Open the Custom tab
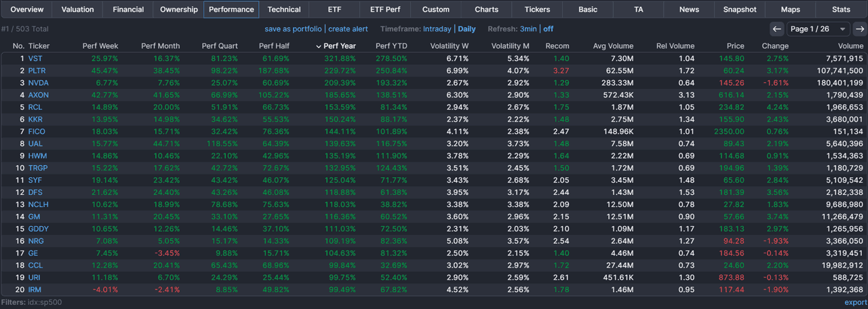This screenshot has height=309, width=868. coord(436,10)
